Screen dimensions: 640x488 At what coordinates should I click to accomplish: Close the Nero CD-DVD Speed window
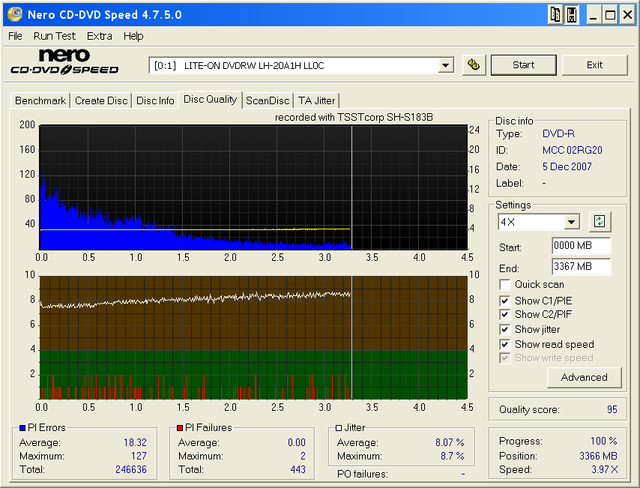[627, 15]
